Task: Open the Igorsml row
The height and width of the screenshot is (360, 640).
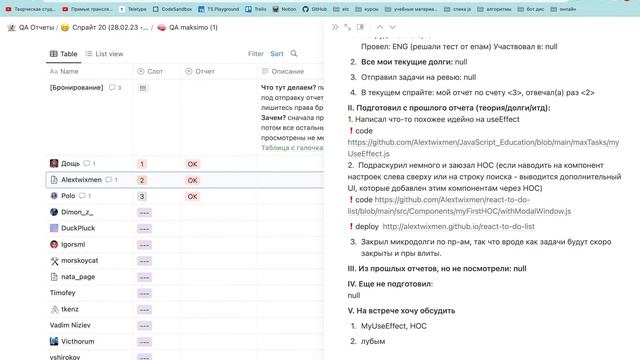Action: [x=73, y=244]
